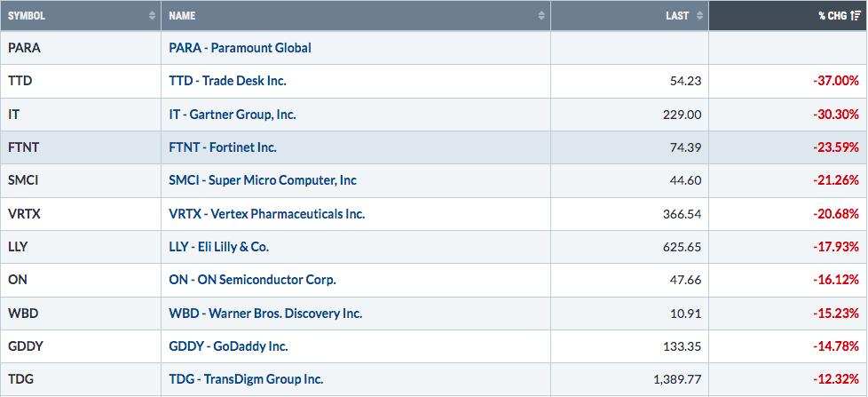This screenshot has width=868, height=397.
Task: Click the NAME column sort arrows icon
Action: coord(541,16)
